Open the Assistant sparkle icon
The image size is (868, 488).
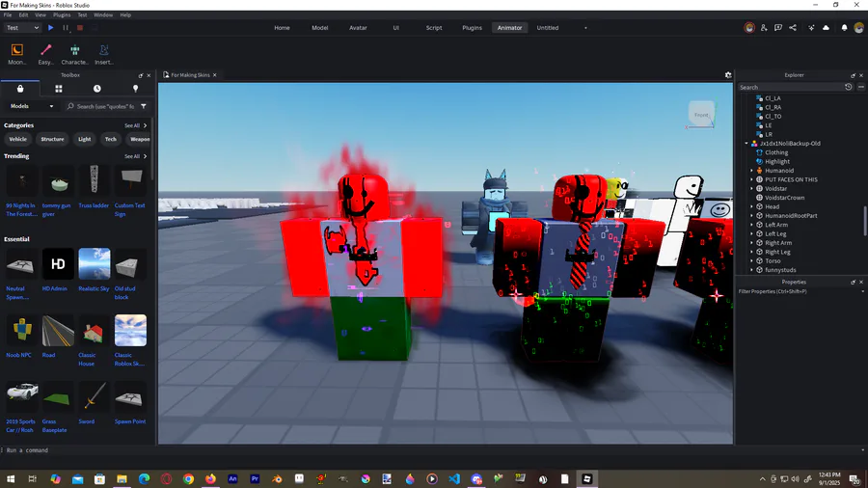(x=811, y=28)
